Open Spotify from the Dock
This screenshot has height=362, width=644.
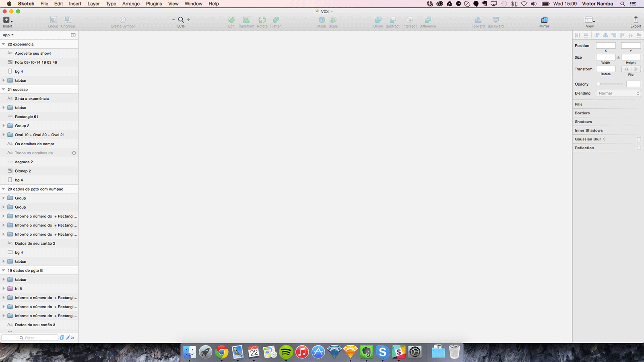286,352
